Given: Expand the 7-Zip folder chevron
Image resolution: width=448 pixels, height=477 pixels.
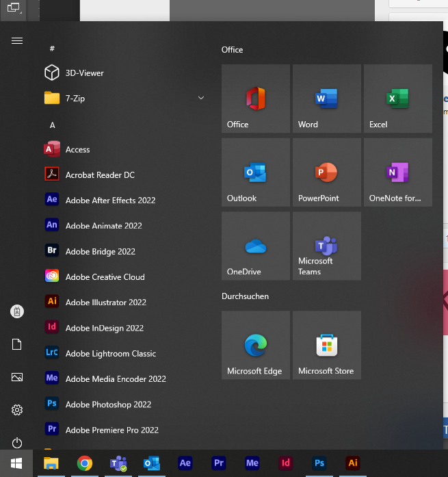Looking at the screenshot, I should point(201,98).
